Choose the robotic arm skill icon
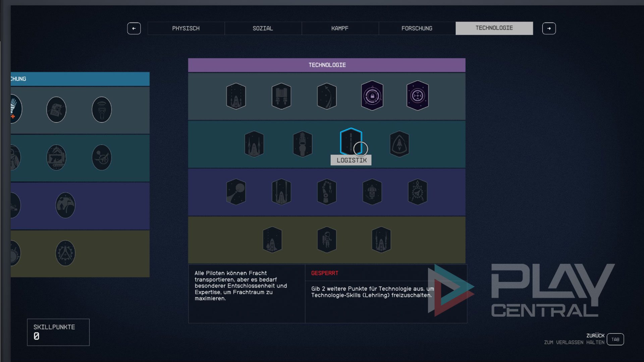 coord(326,192)
